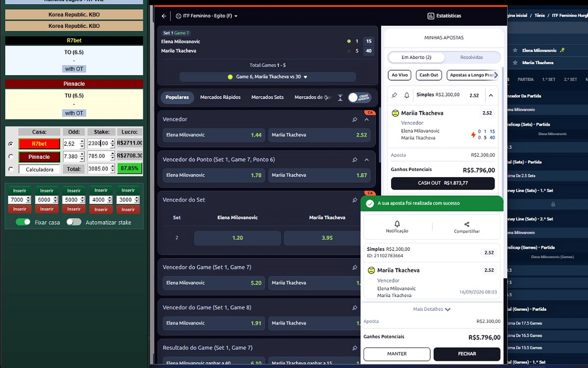
Task: Open Tênis breadcrumb link
Action: pyautogui.click(x=539, y=15)
